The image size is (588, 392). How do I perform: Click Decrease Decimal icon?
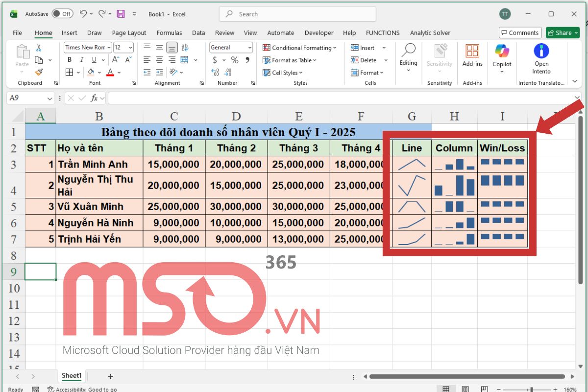tap(228, 72)
